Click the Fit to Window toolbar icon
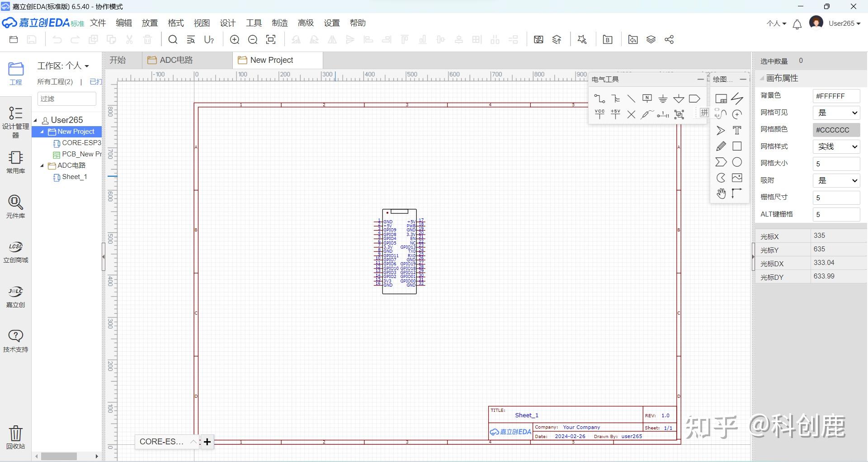The image size is (868, 462). point(271,40)
